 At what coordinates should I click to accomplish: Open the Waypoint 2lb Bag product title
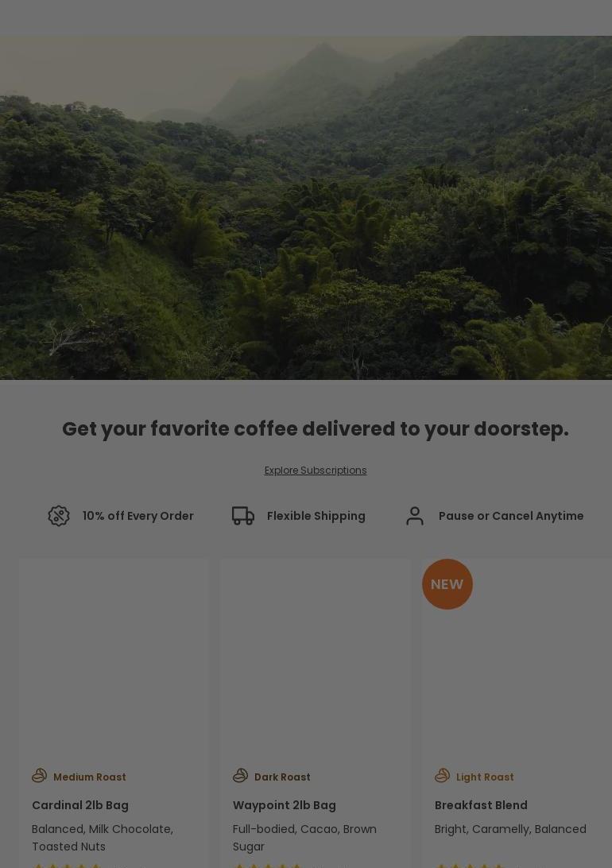click(285, 805)
